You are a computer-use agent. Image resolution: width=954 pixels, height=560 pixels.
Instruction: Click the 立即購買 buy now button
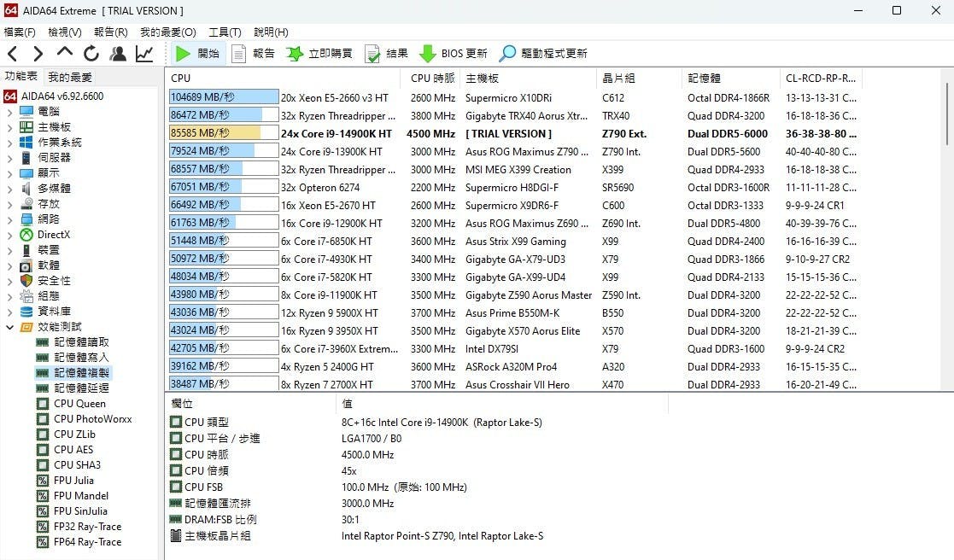tap(319, 54)
